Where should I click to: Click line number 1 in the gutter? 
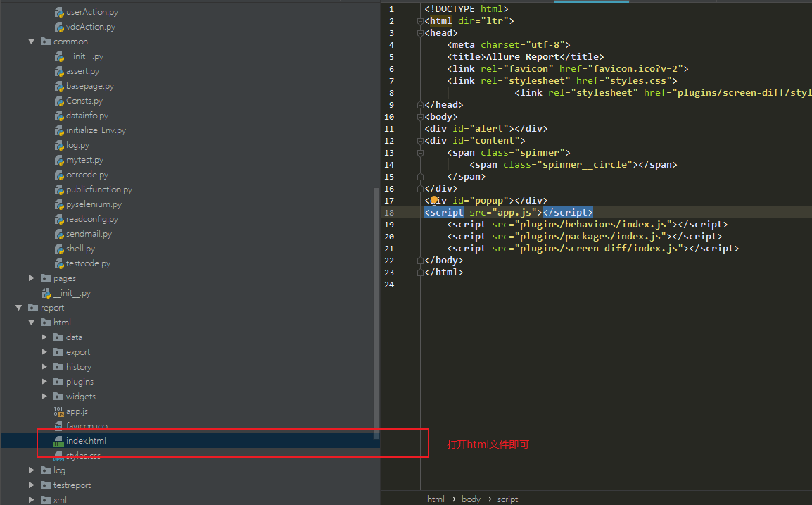point(391,9)
